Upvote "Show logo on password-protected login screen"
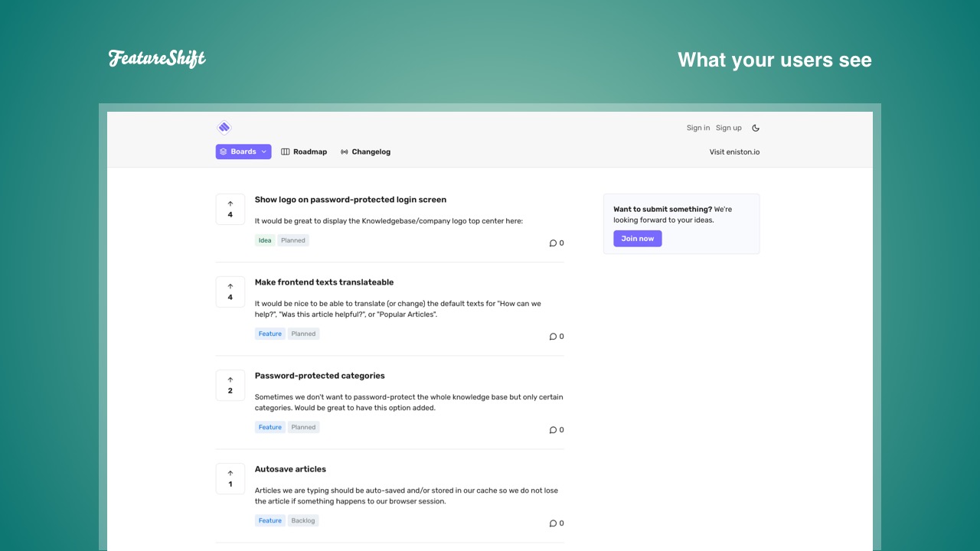Screen dimensions: 980x551 230,209
